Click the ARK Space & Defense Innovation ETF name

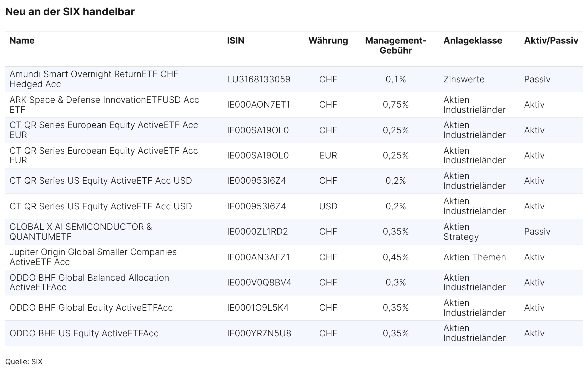[x=104, y=104]
